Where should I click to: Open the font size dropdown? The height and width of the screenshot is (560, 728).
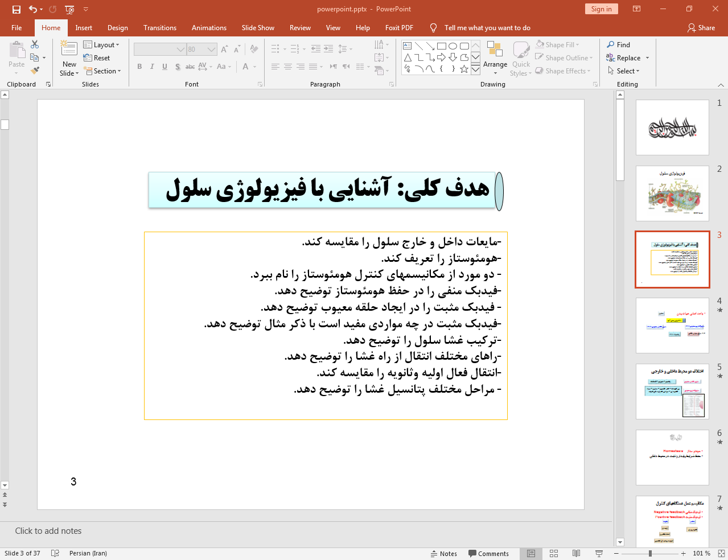coord(211,50)
